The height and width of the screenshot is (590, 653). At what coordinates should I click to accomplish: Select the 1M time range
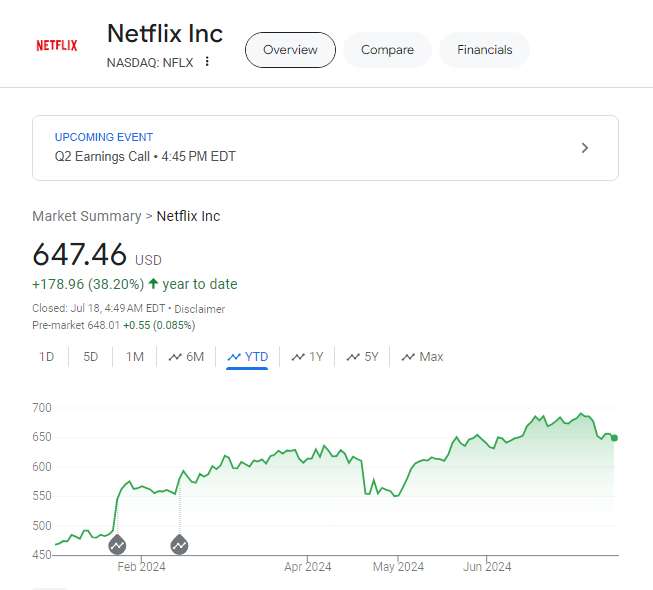pos(135,357)
